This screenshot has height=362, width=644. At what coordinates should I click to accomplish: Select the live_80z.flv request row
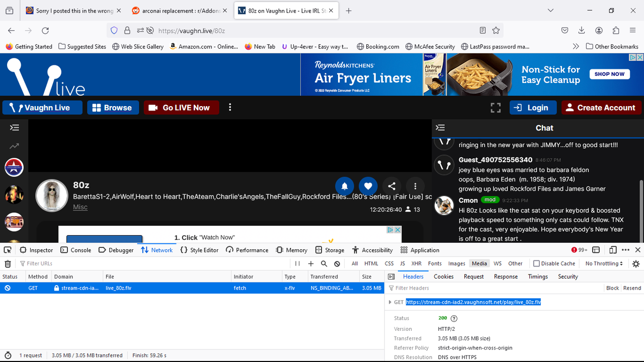click(x=192, y=288)
